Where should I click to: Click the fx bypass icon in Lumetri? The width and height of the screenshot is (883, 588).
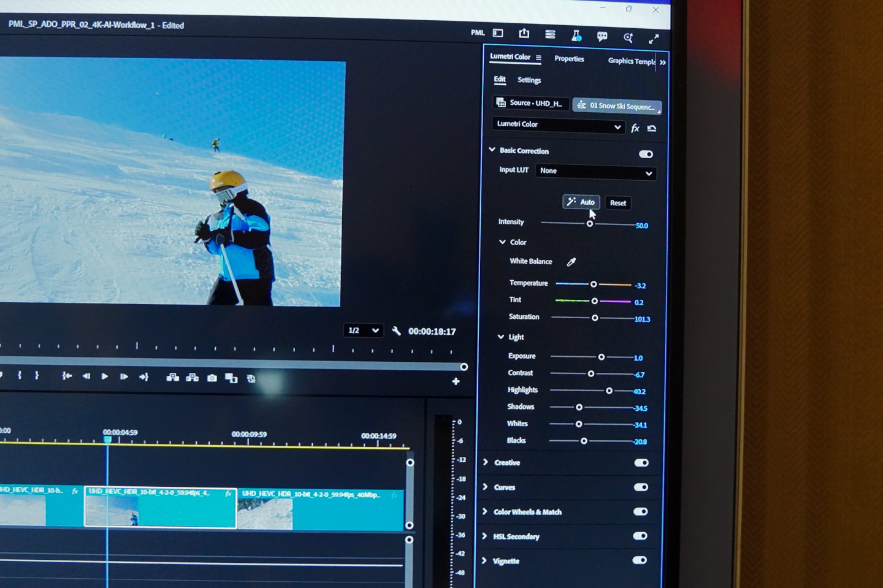tap(635, 128)
